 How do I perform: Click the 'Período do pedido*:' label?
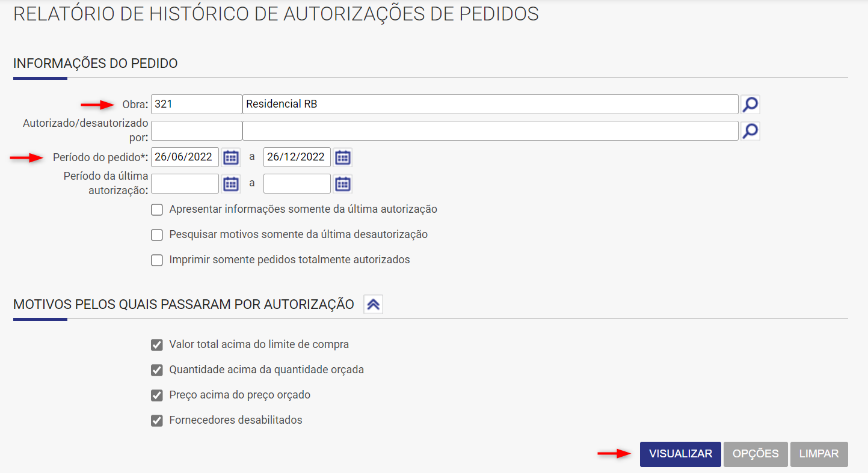(x=101, y=157)
